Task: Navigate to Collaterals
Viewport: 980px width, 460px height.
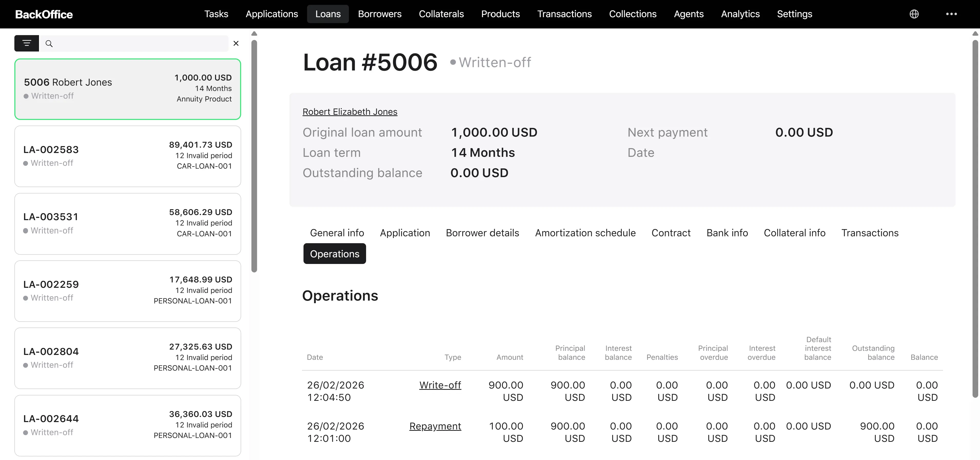Action: tap(441, 14)
